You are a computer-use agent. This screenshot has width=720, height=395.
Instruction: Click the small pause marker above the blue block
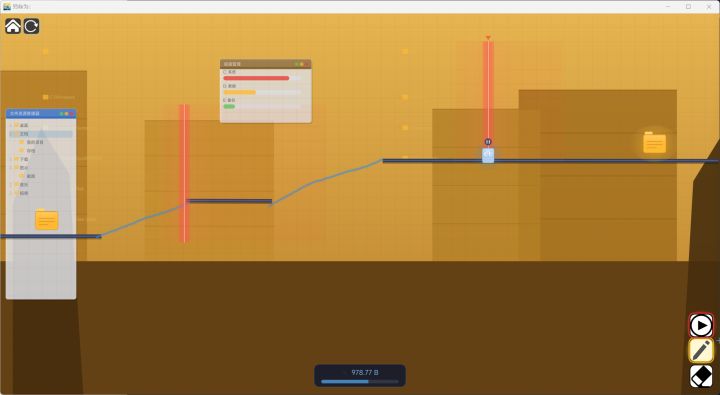pos(488,142)
